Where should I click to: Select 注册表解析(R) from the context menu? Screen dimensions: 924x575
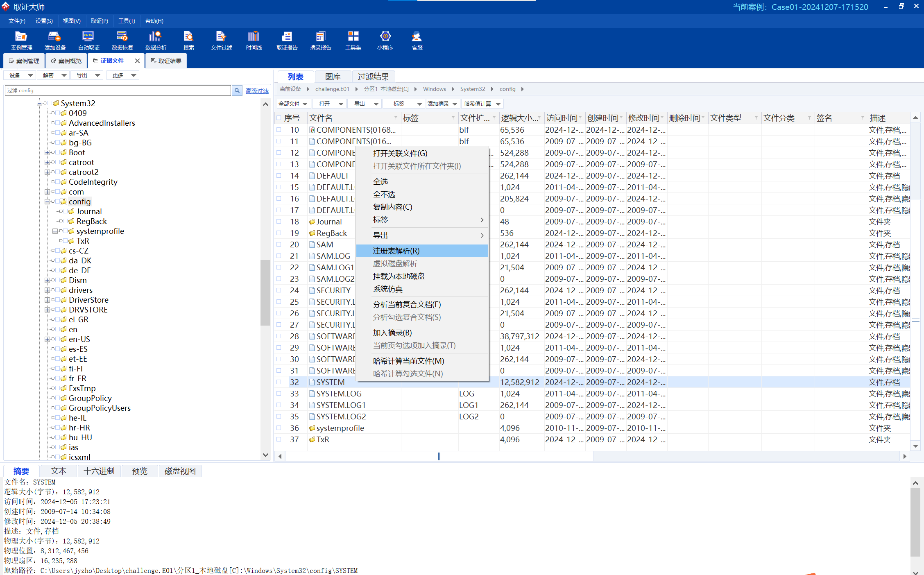tap(422, 251)
